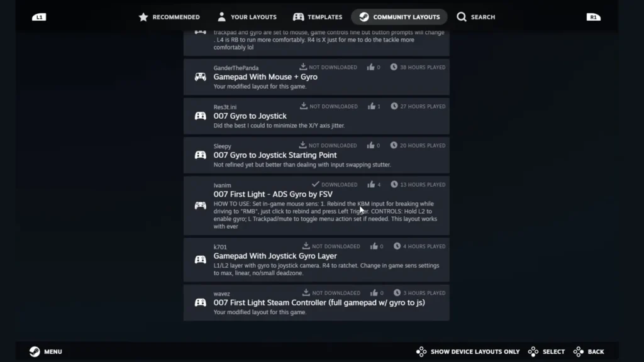This screenshot has width=644, height=362.
Task: Click the L1 bumper icon
Action: coord(39,17)
